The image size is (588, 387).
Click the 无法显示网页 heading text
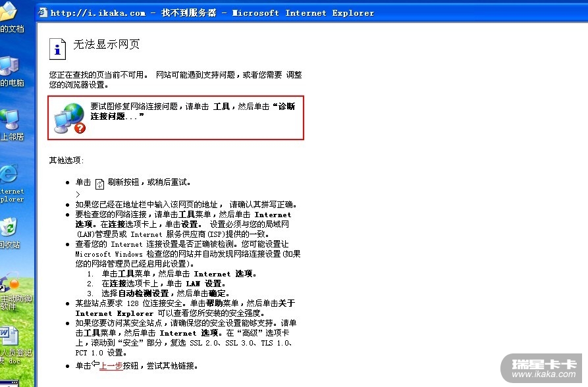coord(107,44)
